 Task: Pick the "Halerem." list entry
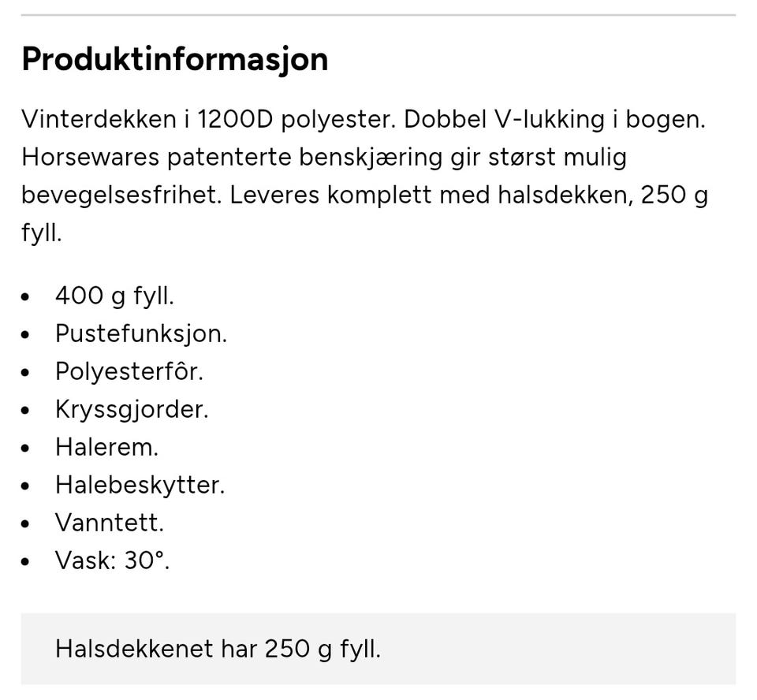pyautogui.click(x=106, y=447)
